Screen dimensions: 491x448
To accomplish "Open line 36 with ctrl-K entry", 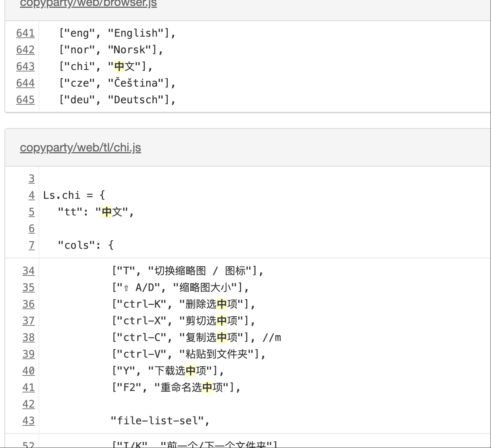I will [29, 304].
